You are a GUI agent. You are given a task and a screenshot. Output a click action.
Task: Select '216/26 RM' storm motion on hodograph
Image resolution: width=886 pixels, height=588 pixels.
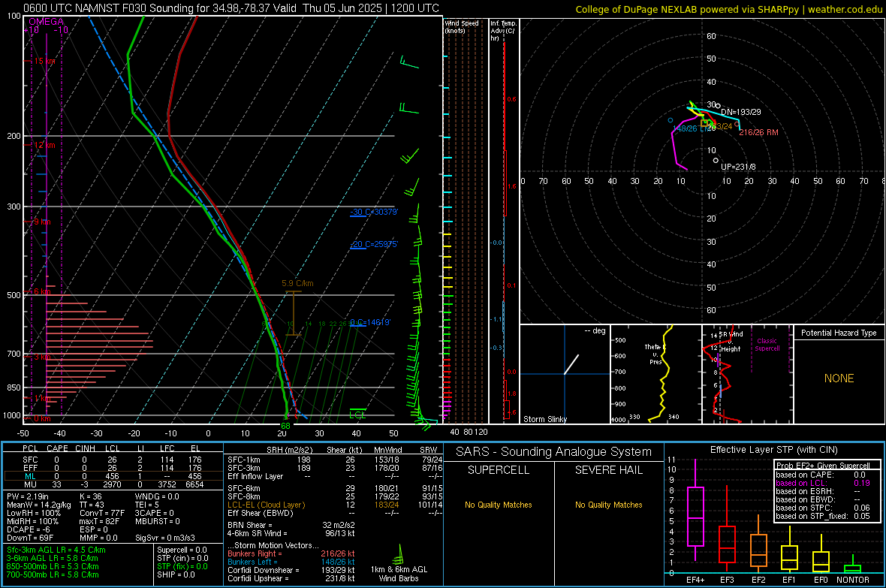pyautogui.click(x=758, y=132)
